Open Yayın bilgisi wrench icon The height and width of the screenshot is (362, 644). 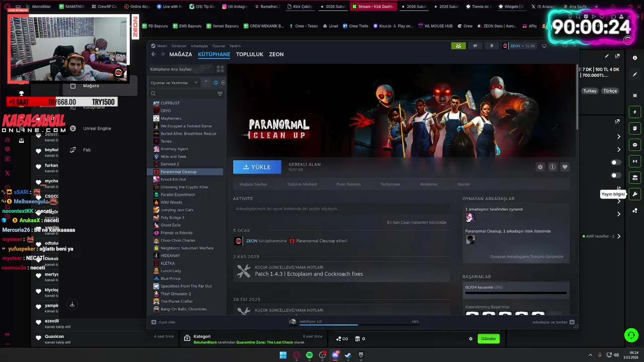(x=634, y=194)
